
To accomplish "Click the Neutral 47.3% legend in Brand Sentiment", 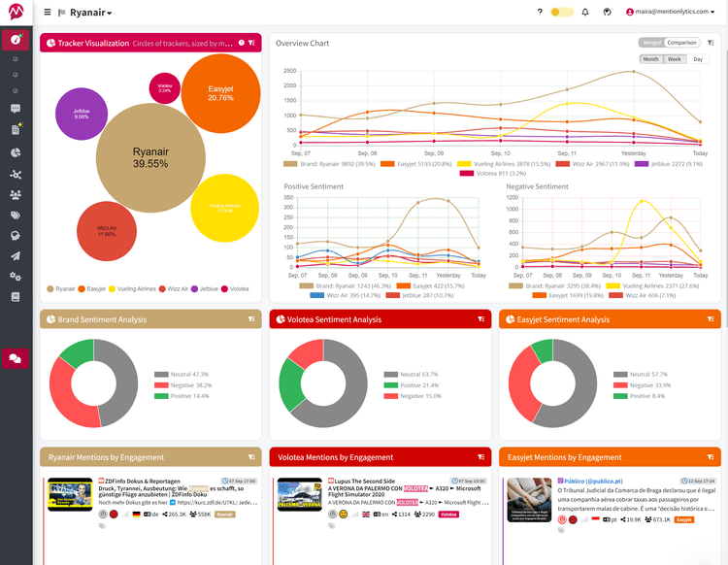I will 182,374.
